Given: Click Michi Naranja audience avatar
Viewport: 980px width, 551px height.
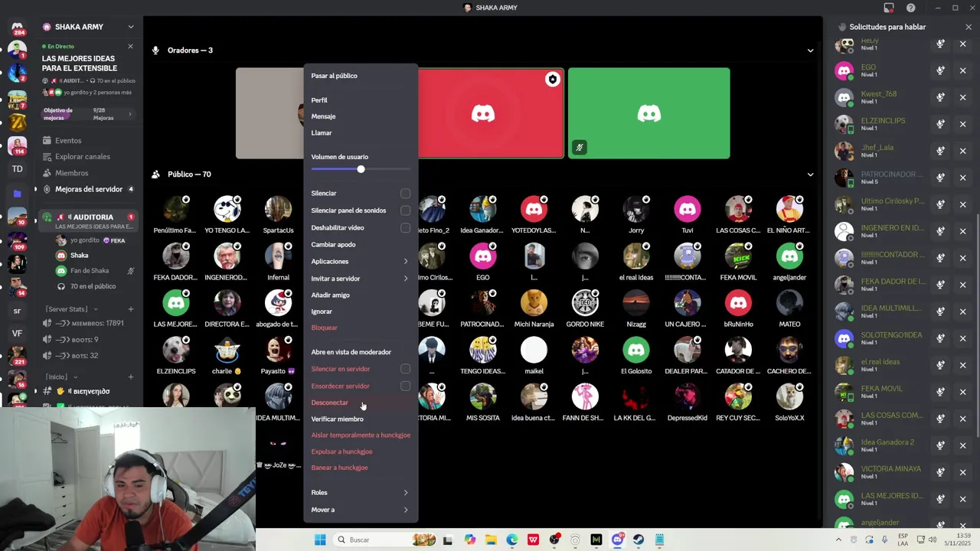Looking at the screenshot, I should 534,304.
